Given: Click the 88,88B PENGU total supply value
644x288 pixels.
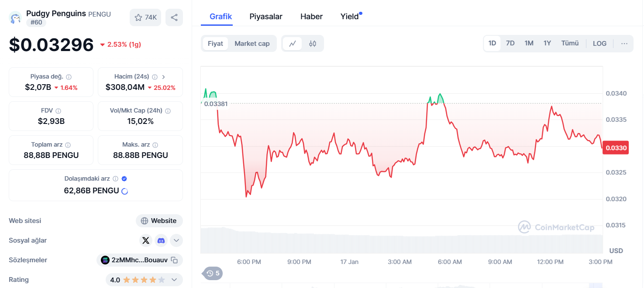Looking at the screenshot, I should [x=51, y=155].
